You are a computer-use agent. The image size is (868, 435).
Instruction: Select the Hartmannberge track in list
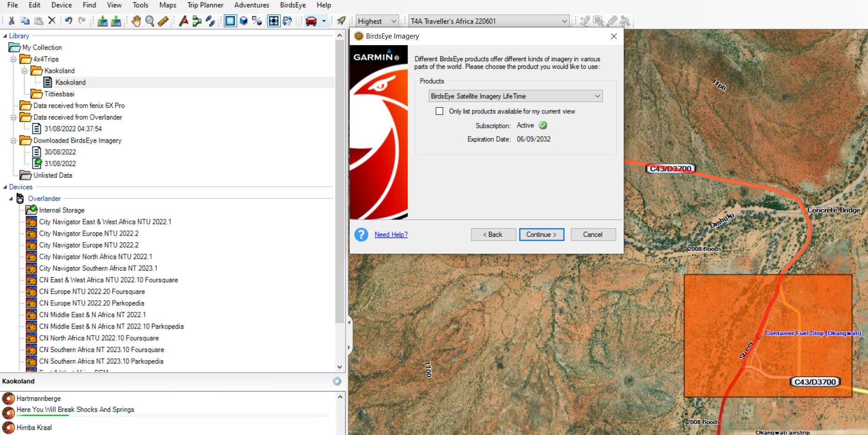click(39, 398)
